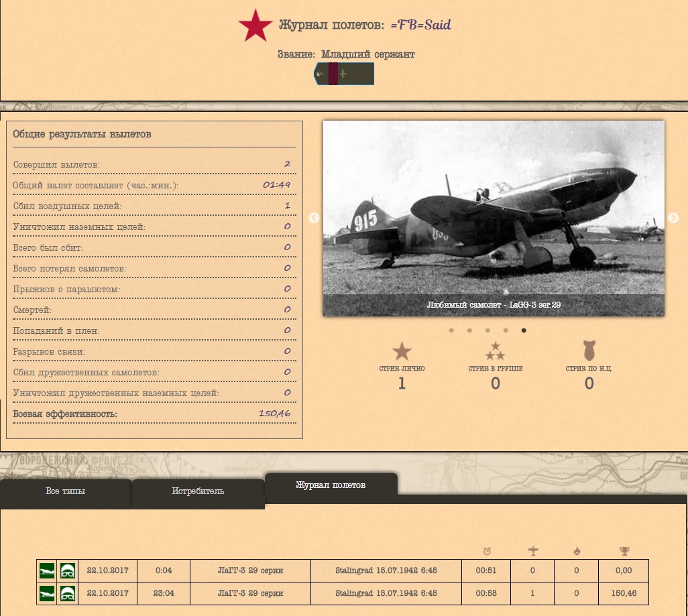Click the aircraft status icon in 23:04 row
The width and height of the screenshot is (688, 616).
47,594
